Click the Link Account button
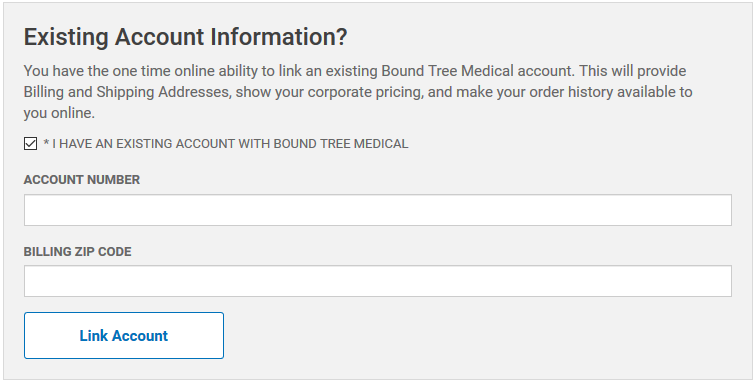 tap(124, 335)
